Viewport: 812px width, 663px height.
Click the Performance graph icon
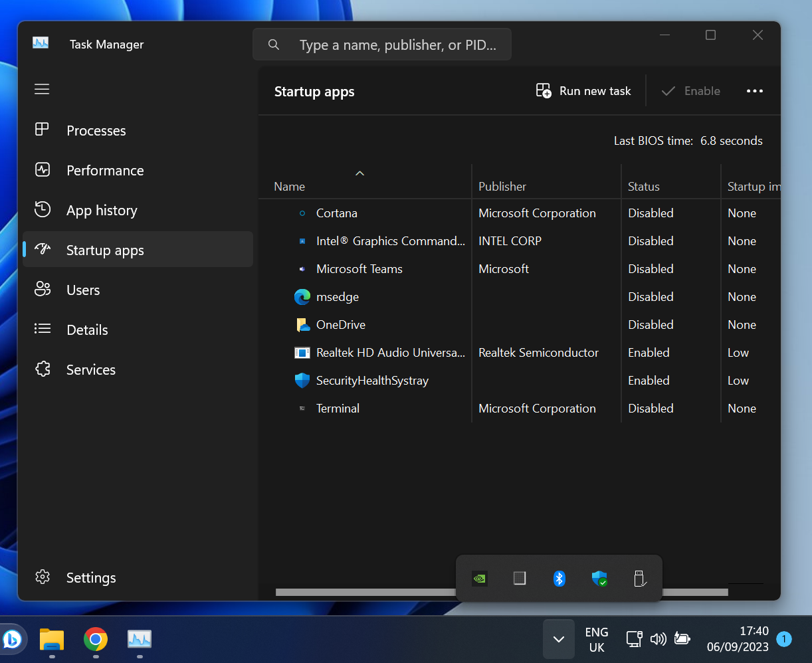tap(43, 169)
